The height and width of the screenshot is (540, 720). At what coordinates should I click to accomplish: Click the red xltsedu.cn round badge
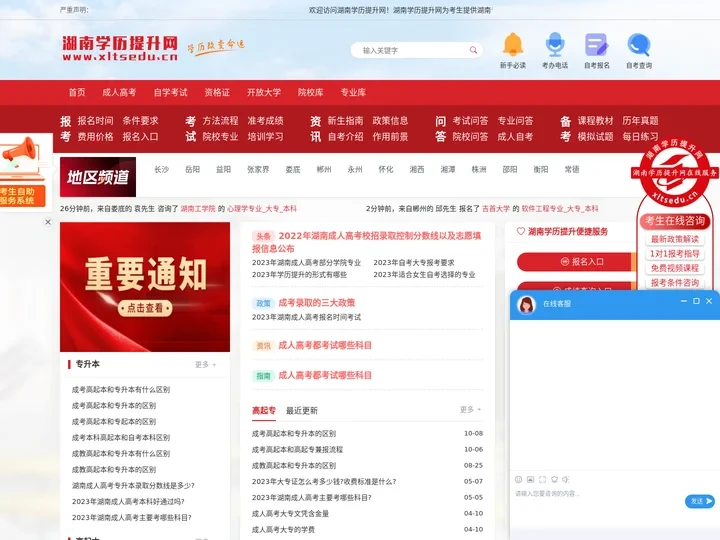tap(675, 172)
